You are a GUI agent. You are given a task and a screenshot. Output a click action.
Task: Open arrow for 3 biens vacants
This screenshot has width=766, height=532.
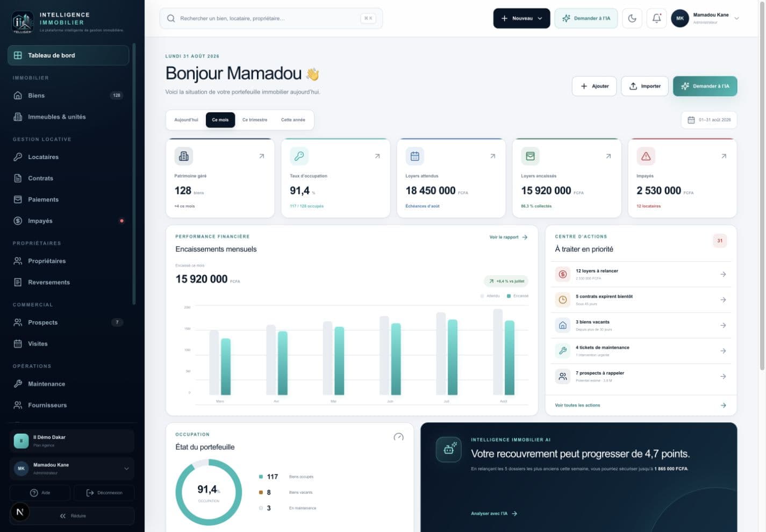pos(723,325)
